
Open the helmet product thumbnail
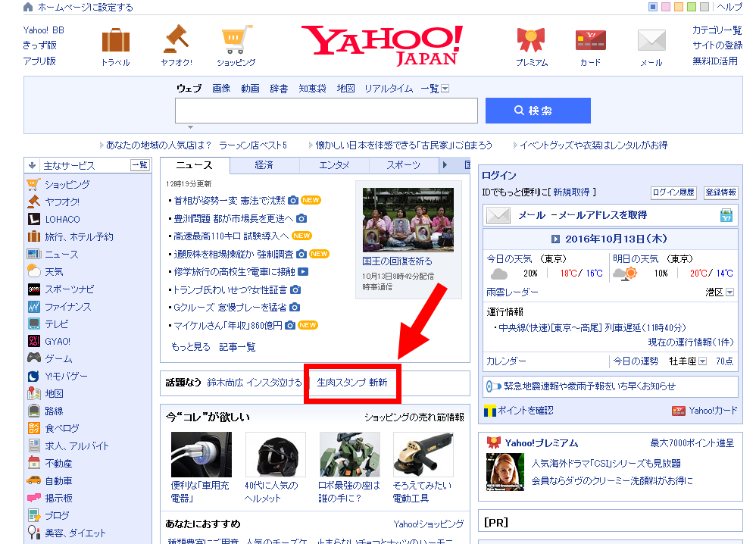click(275, 455)
